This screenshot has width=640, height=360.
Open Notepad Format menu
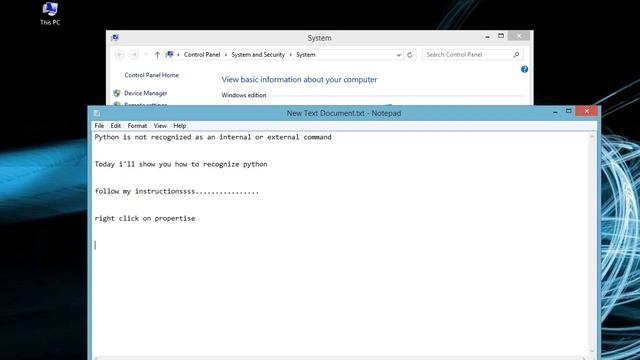[x=137, y=126]
